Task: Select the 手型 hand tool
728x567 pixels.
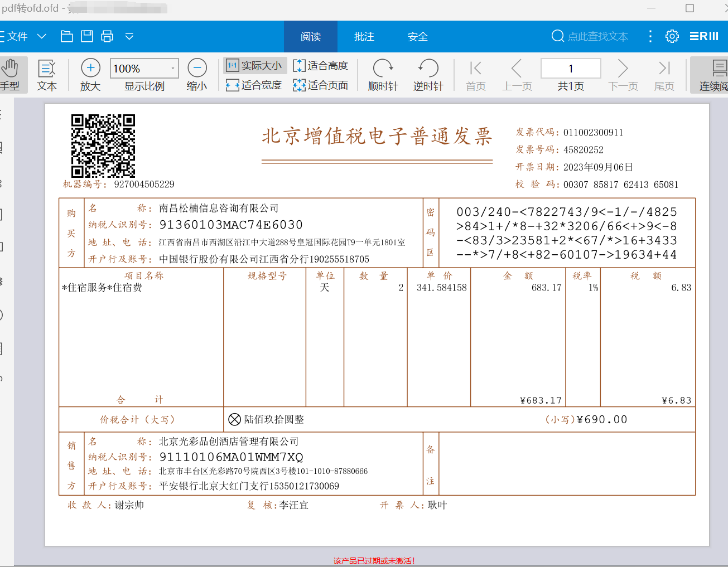Action: pos(10,75)
